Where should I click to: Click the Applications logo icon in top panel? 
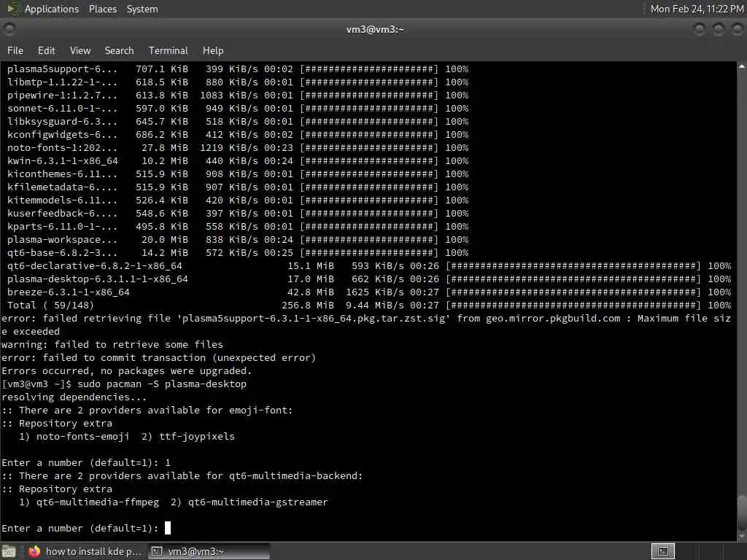click(x=12, y=9)
